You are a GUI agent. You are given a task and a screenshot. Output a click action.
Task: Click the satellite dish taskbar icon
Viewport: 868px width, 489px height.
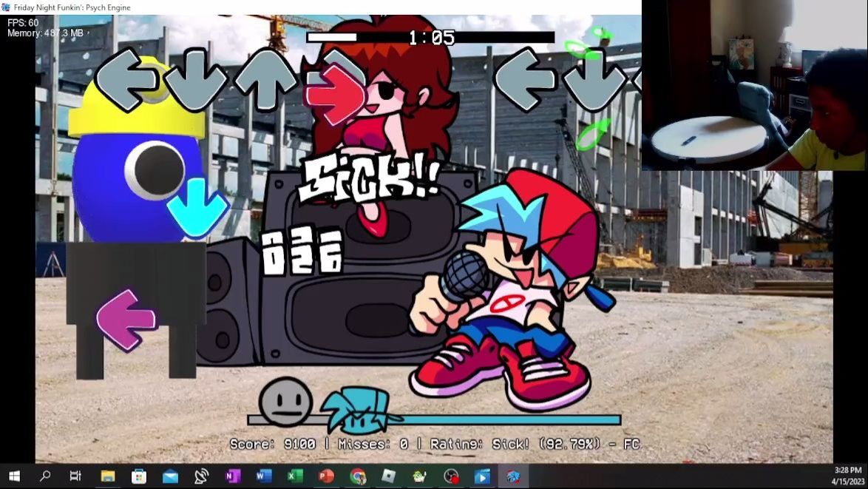(x=202, y=476)
